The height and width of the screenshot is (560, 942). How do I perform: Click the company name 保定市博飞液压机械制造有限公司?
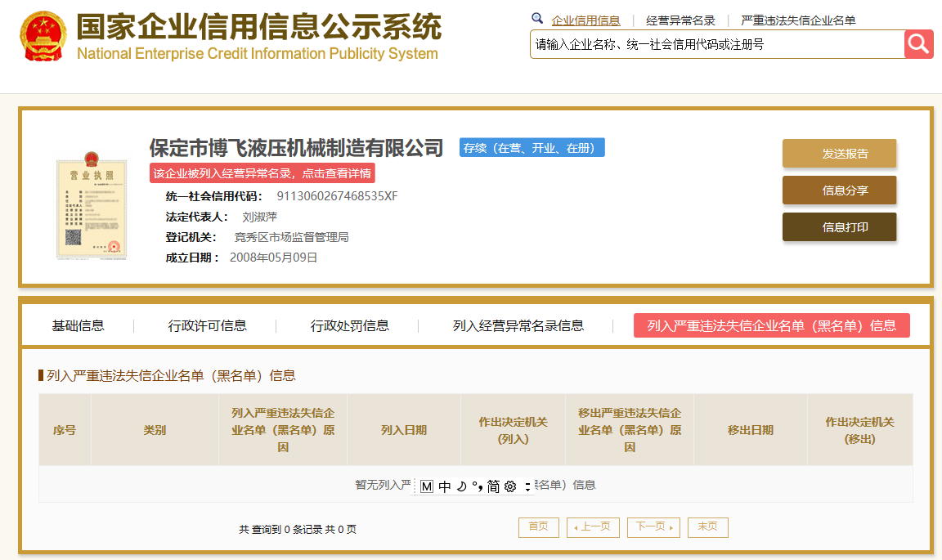pos(296,148)
